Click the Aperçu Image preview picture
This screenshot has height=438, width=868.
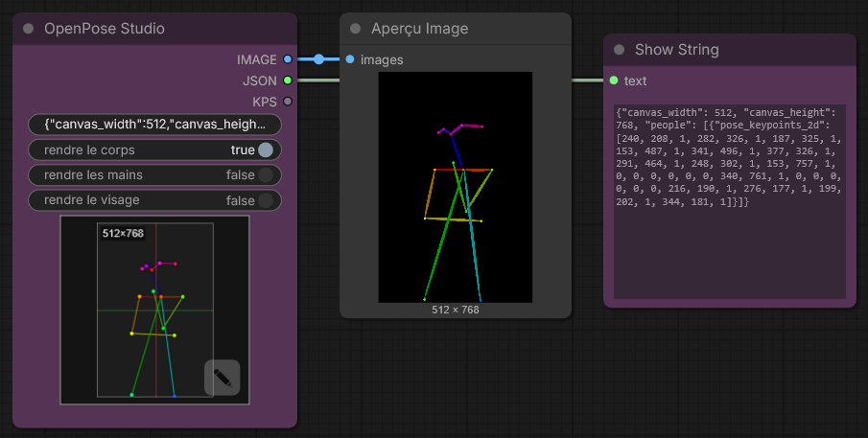coord(455,187)
